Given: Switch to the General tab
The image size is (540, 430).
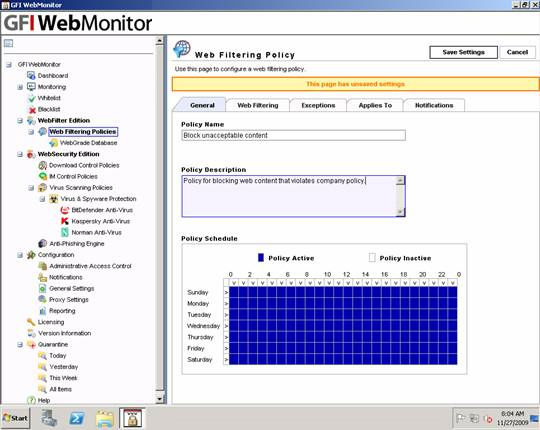Looking at the screenshot, I should (x=202, y=105).
